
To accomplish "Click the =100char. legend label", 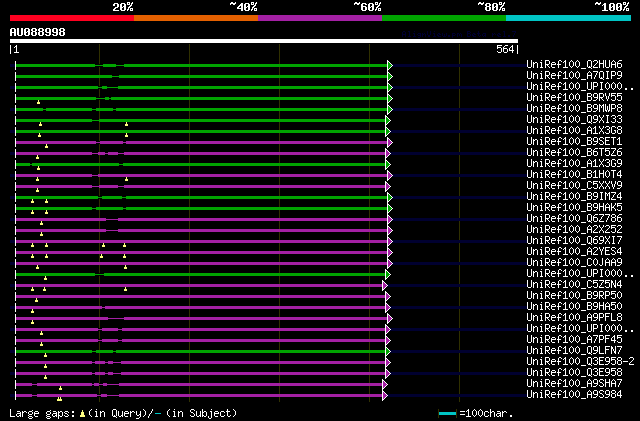I will pyautogui.click(x=486, y=414).
